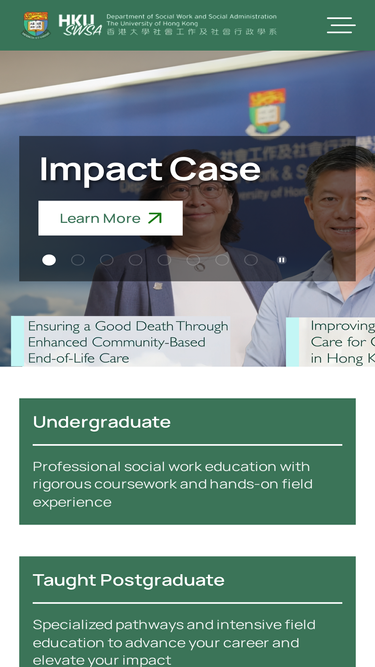Switch to the fifth carousel slide dot
The image size is (375, 667).
(165, 260)
